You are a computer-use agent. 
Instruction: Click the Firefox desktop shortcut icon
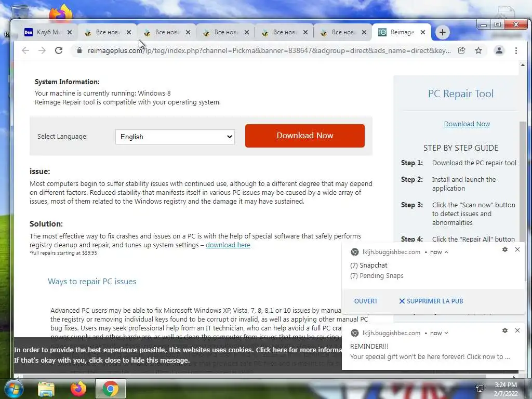(61, 13)
